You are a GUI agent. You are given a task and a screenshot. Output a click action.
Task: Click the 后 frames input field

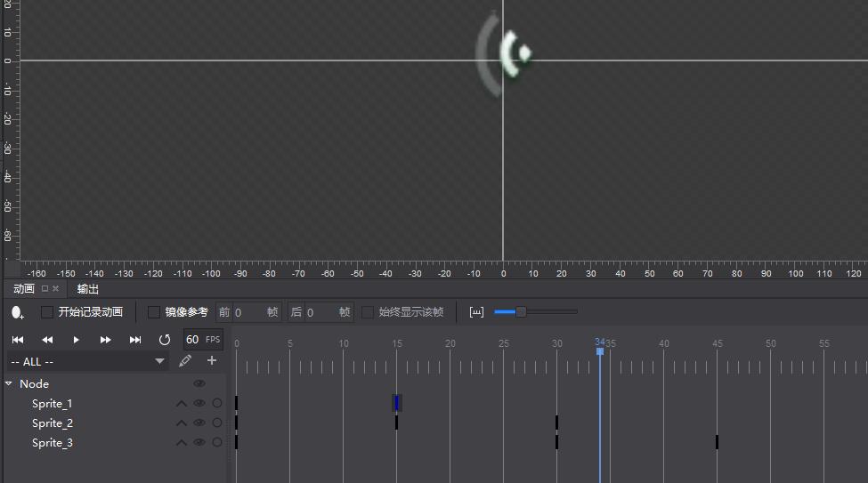pos(320,312)
